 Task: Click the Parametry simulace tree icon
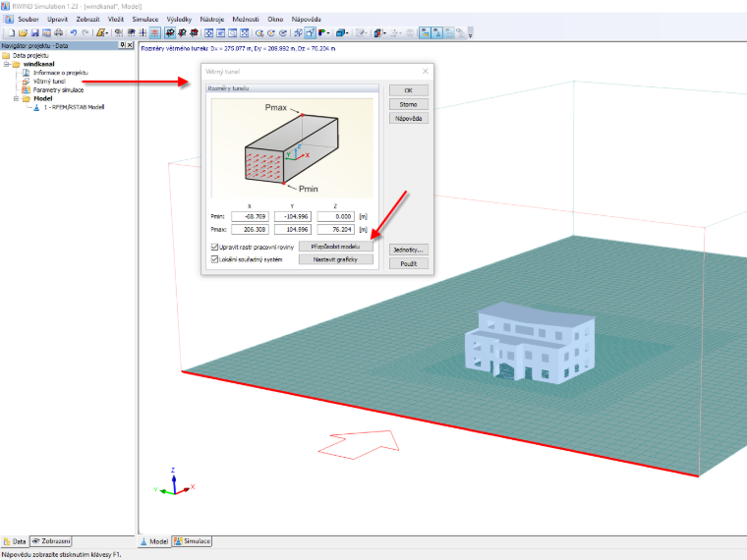26,90
